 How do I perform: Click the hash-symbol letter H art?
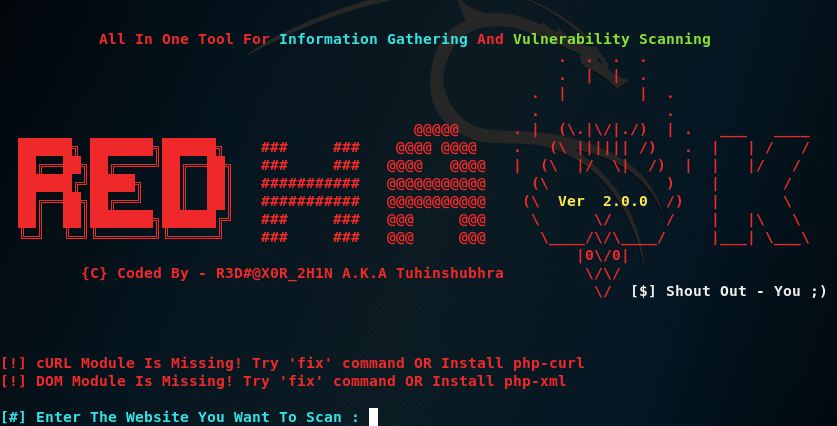pos(310,192)
